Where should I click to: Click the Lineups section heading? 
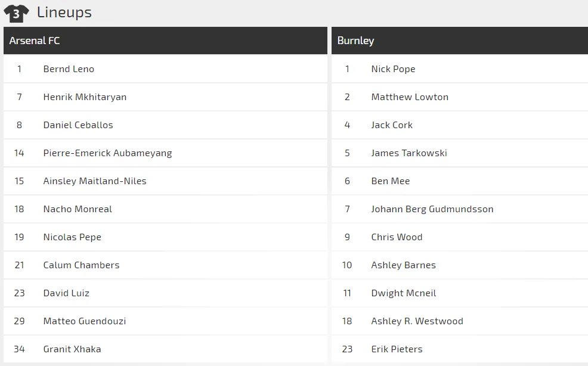(x=64, y=13)
